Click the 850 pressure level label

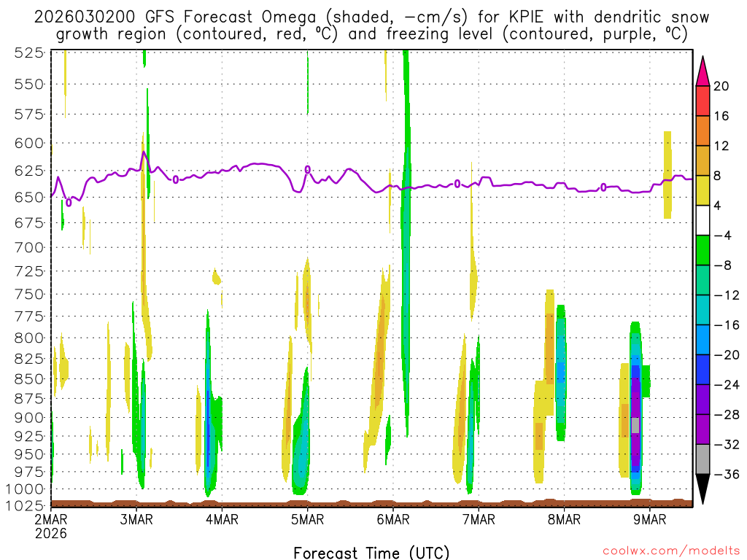(x=29, y=379)
